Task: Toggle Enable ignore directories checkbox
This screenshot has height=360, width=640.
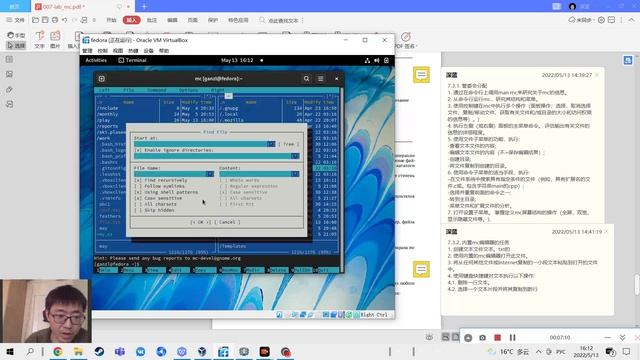Action: (x=138, y=150)
